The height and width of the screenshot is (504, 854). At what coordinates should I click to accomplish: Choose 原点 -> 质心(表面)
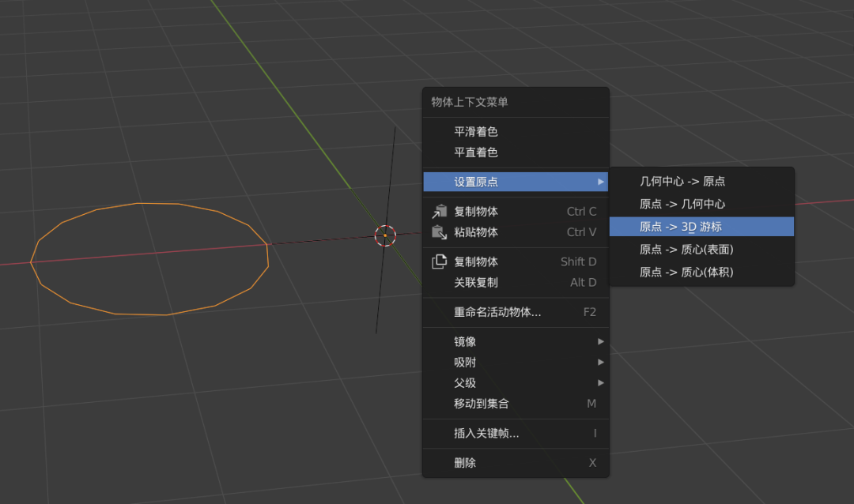click(701, 250)
